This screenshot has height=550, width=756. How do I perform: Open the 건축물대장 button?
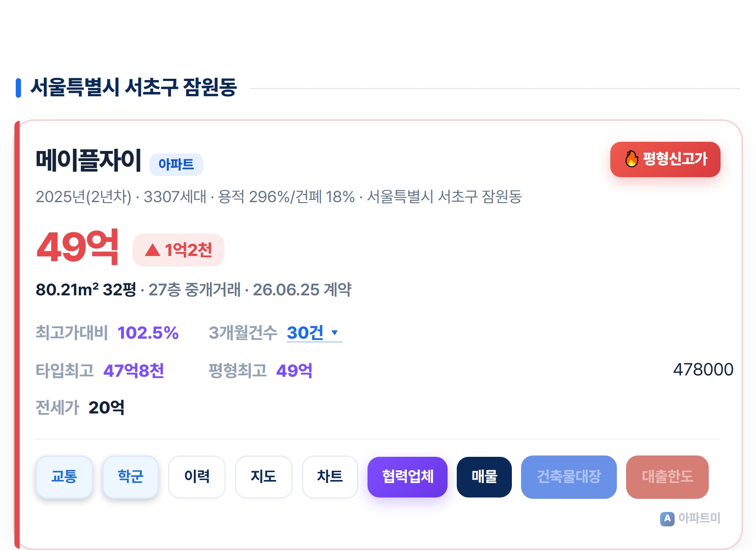(569, 476)
